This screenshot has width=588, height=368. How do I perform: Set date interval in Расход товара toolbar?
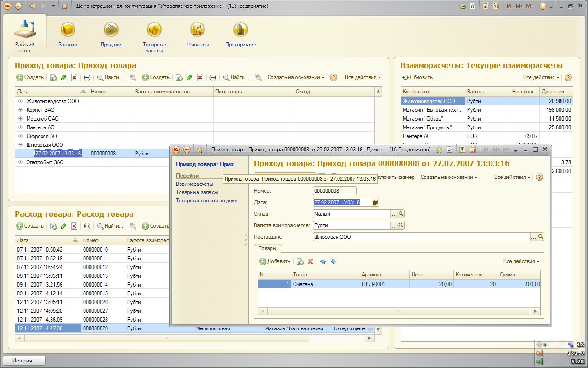tap(87, 226)
